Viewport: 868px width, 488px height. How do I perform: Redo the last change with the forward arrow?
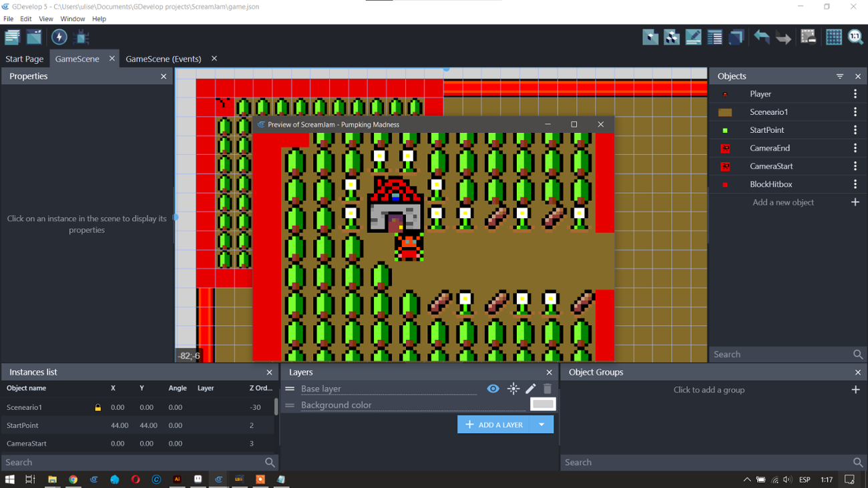click(783, 37)
